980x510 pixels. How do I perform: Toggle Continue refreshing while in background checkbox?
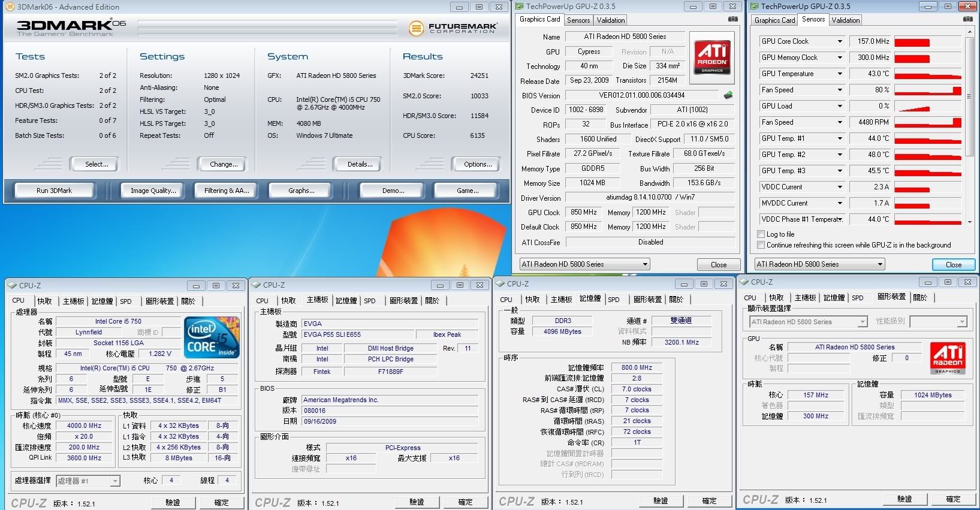click(x=761, y=245)
